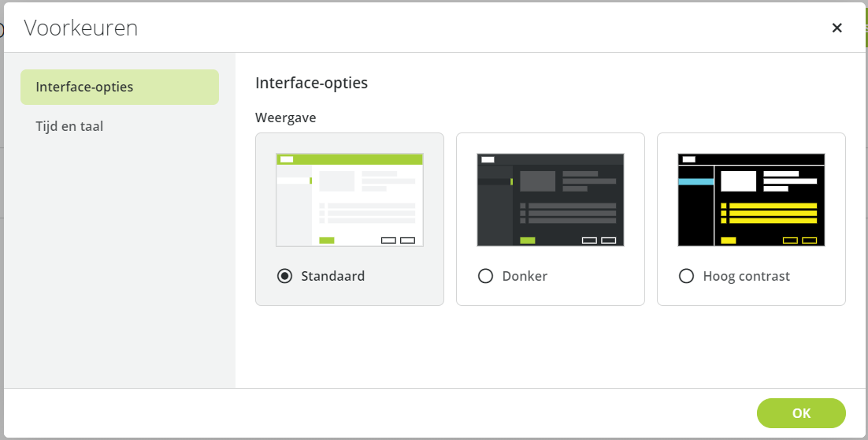Click the 'Donker' text label

(x=525, y=276)
